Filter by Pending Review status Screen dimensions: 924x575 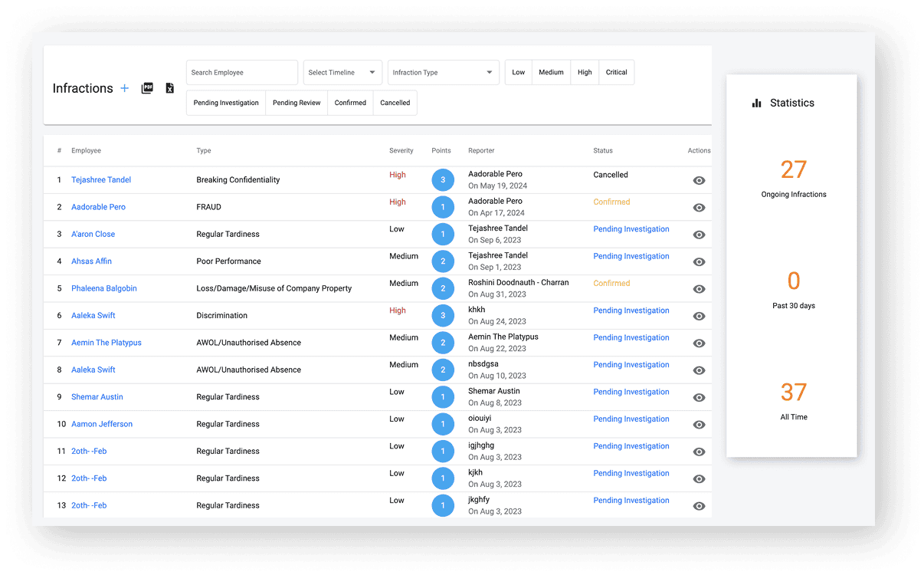pyautogui.click(x=297, y=103)
